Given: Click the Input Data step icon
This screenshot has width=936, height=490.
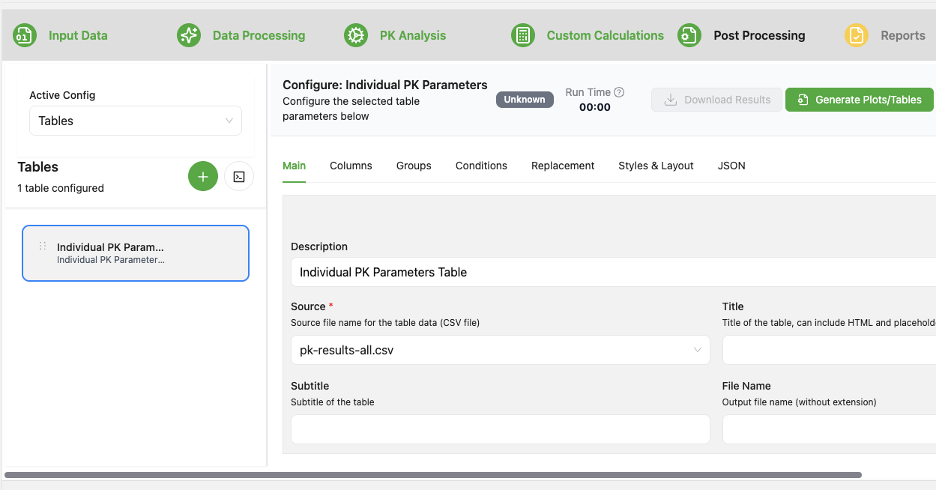Looking at the screenshot, I should tap(25, 36).
